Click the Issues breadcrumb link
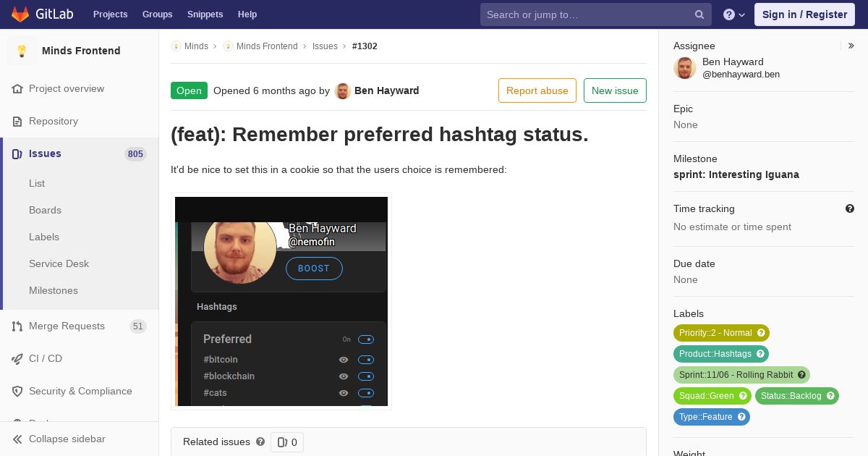 (325, 46)
